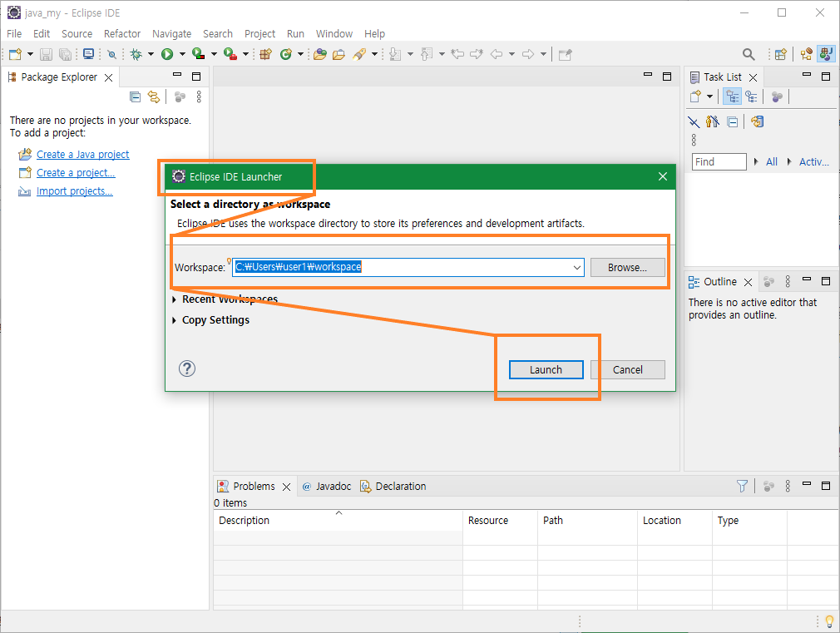Click Collapse All icon in Task List
Viewport: 840px width, 633px height.
click(x=733, y=122)
